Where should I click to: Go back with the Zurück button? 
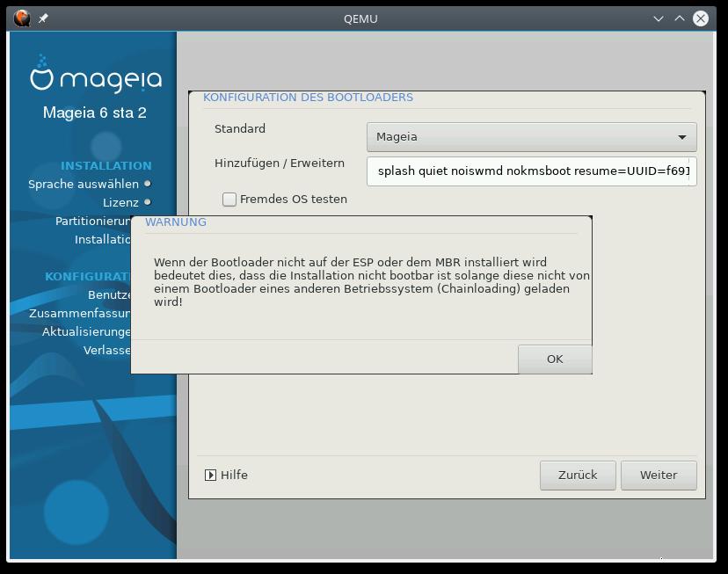578,476
